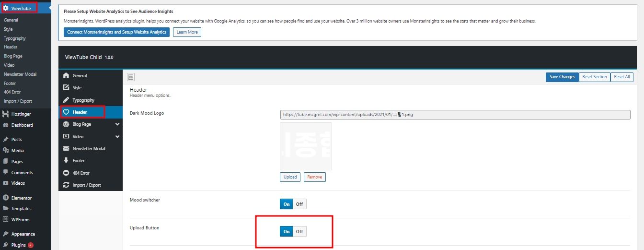The height and width of the screenshot is (250, 644).
Task: Open Header under ViewTube admin submenu
Action: tap(11, 47)
